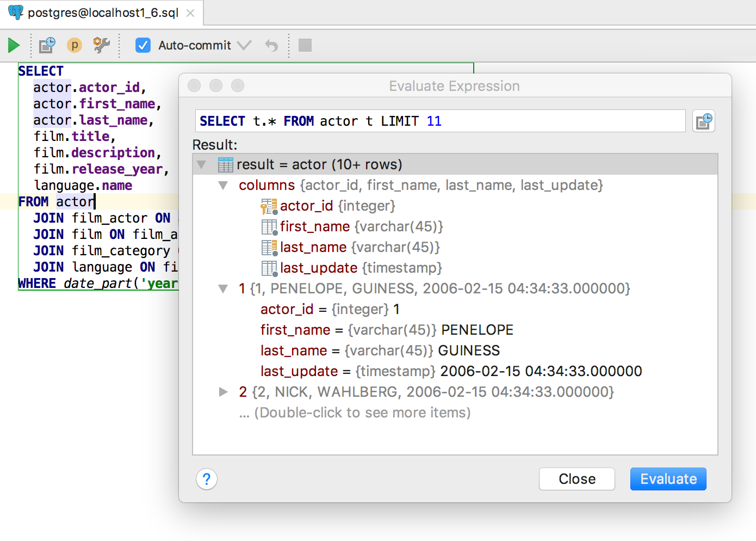Run the SQL query with green play icon
Screen dimensions: 756x541
[14, 45]
